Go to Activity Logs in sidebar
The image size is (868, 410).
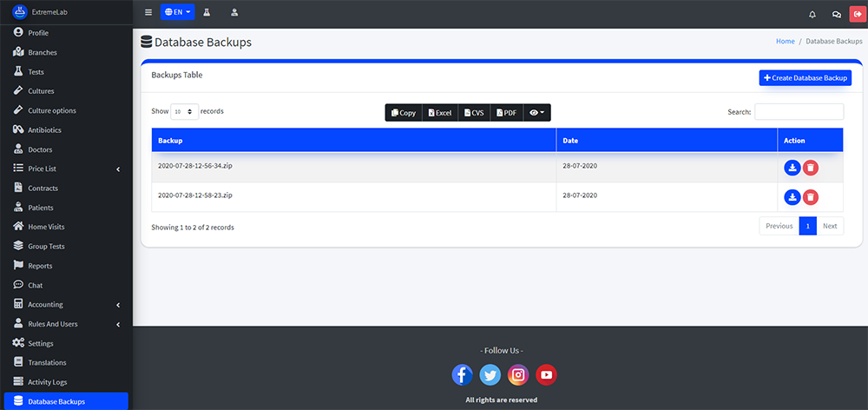(x=47, y=382)
